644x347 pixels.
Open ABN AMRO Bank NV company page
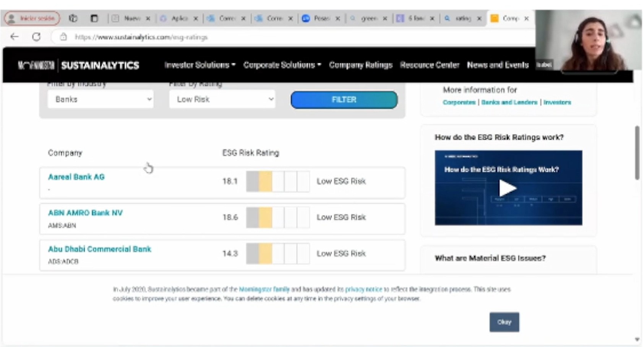[85, 213]
